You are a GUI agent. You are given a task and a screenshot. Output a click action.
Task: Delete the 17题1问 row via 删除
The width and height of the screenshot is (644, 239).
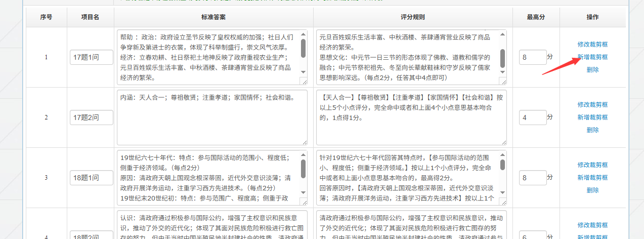coord(592,70)
